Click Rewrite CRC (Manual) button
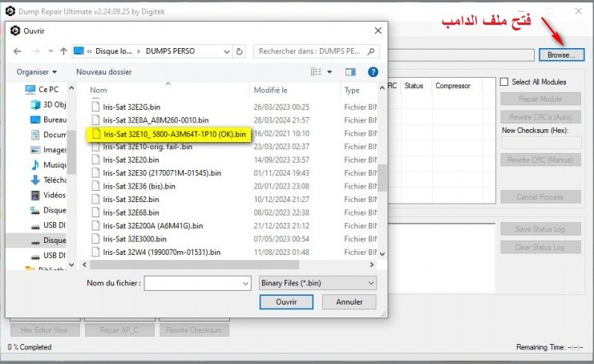Image resolution: width=594 pixels, height=364 pixels. point(540,160)
